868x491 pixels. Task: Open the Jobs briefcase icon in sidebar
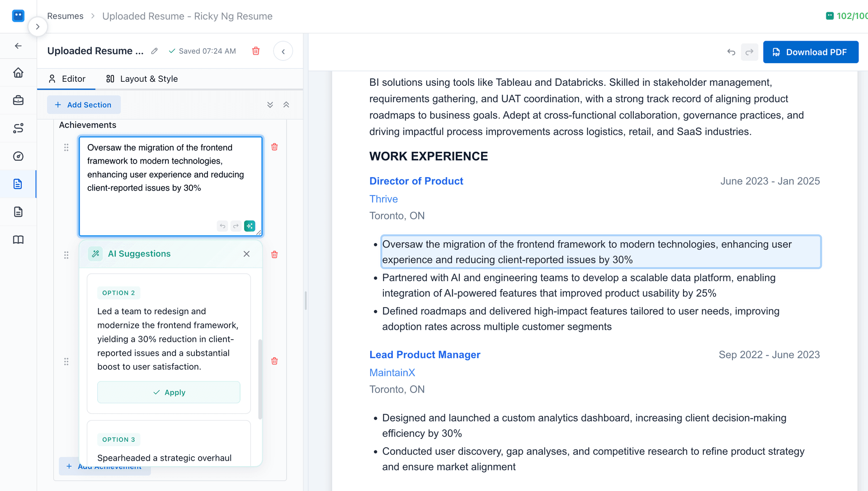[18, 100]
